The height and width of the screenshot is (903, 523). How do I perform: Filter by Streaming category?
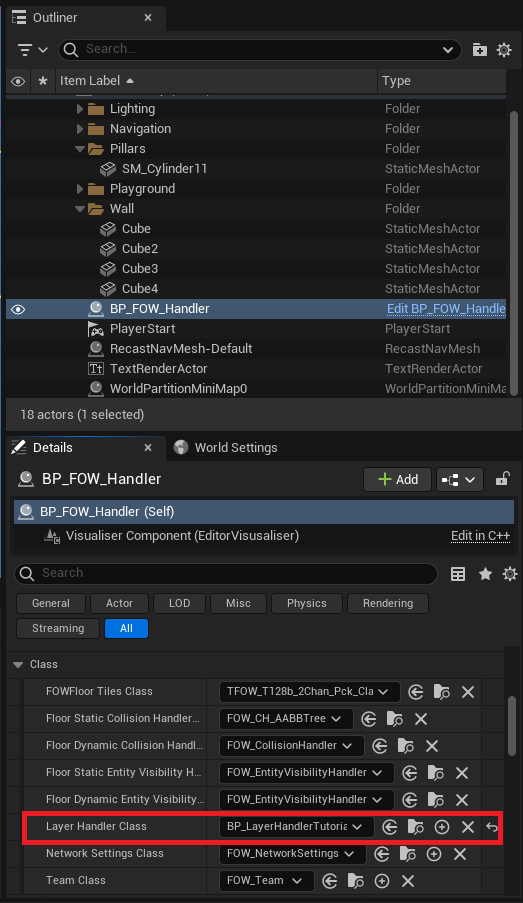58,628
